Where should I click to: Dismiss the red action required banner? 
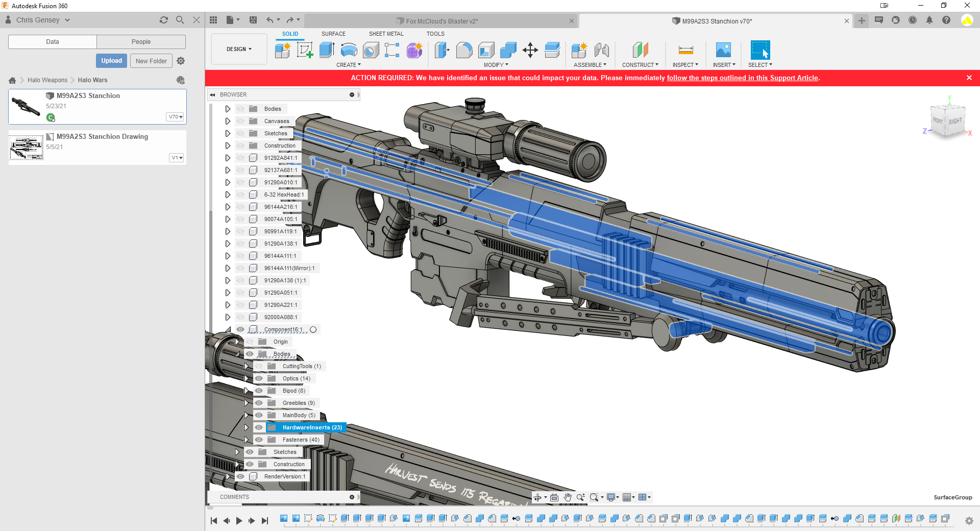coord(969,78)
